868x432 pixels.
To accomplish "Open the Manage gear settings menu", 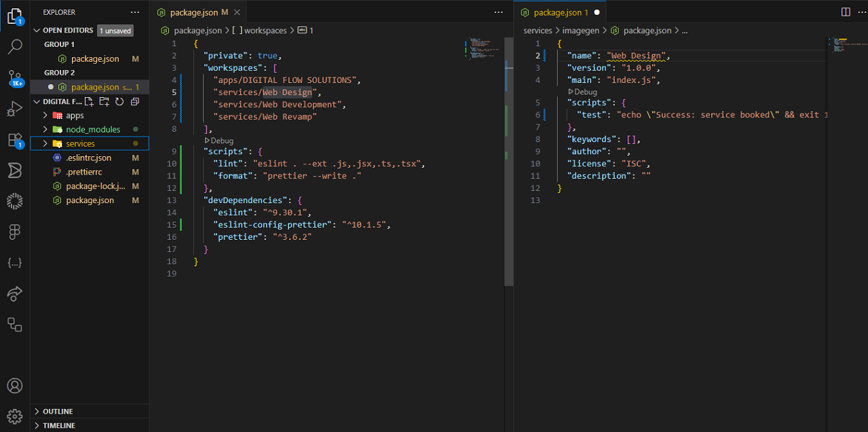I will [x=15, y=416].
